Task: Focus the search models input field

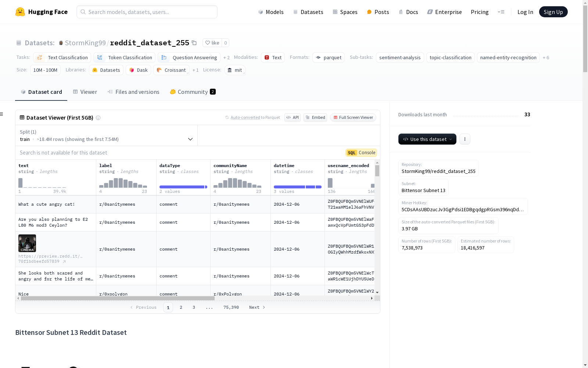Action: (147, 12)
